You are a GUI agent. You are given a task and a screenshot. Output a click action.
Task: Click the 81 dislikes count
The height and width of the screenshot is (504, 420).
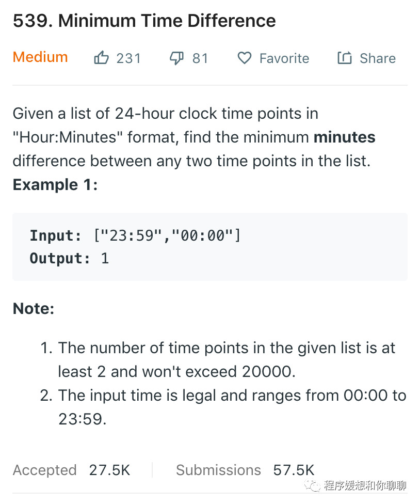click(x=200, y=58)
